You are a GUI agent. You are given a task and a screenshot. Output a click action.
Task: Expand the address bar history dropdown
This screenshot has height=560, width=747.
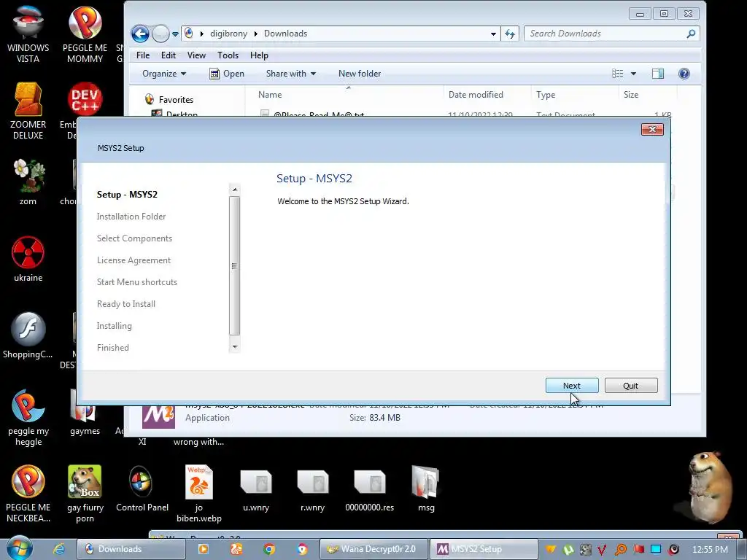[x=493, y=34]
